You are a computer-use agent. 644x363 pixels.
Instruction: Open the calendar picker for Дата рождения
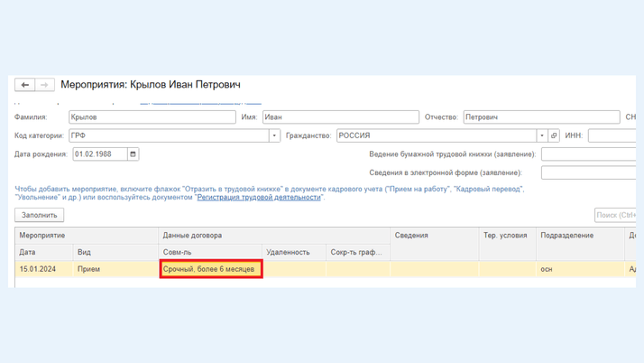click(133, 154)
